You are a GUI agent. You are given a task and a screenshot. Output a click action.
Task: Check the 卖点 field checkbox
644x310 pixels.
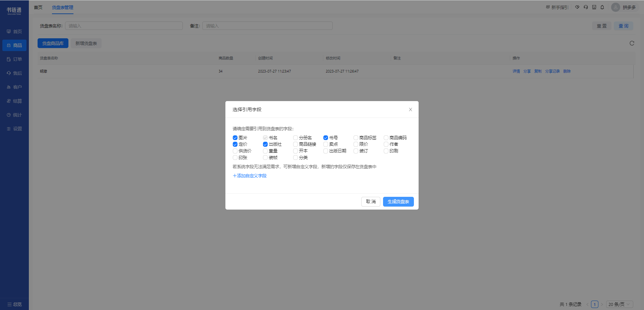325,144
